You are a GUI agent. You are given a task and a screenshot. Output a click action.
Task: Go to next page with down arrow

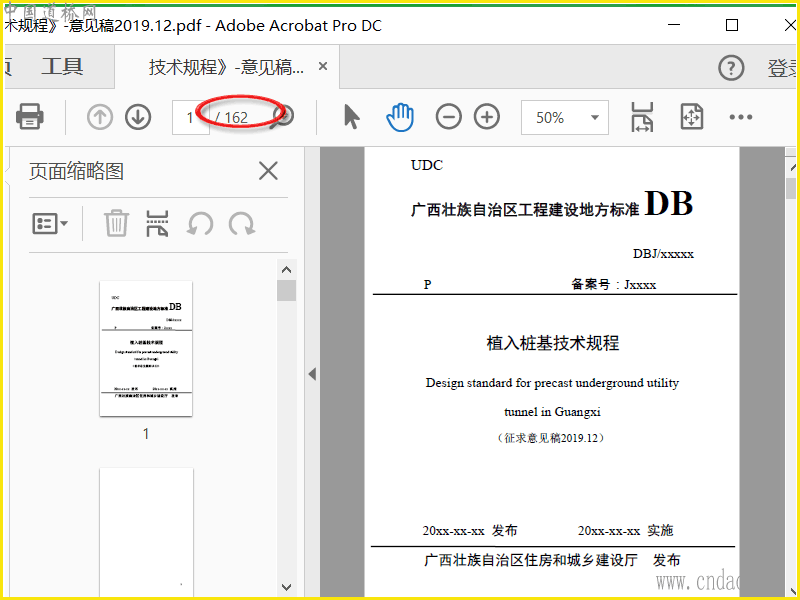click(138, 117)
